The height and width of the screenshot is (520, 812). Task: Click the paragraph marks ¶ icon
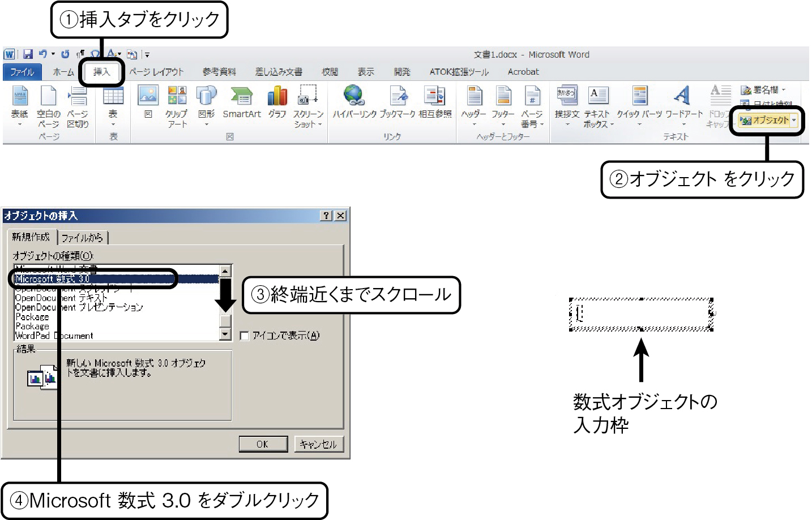coord(80,54)
